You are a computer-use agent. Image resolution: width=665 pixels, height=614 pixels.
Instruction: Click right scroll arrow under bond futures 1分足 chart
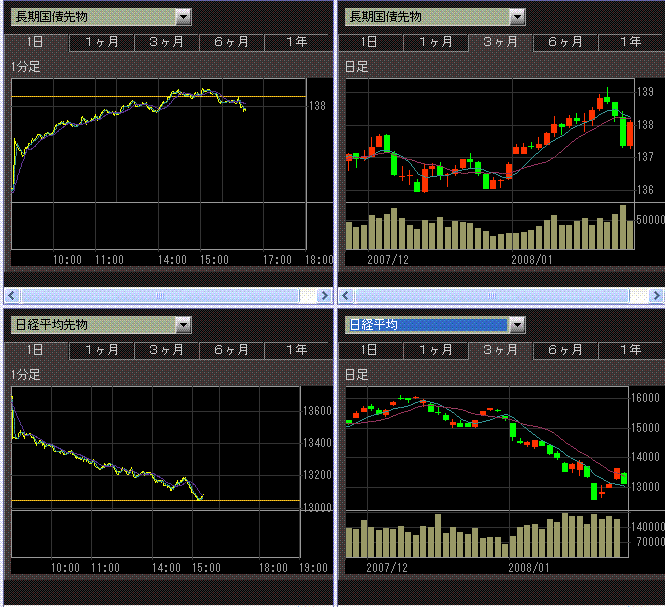323,296
